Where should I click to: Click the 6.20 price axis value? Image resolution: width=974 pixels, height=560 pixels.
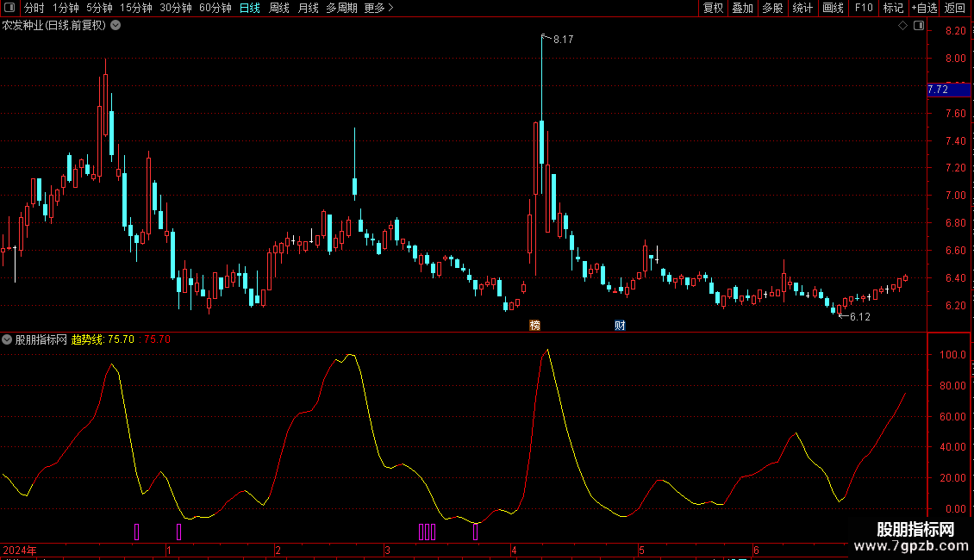[955, 306]
